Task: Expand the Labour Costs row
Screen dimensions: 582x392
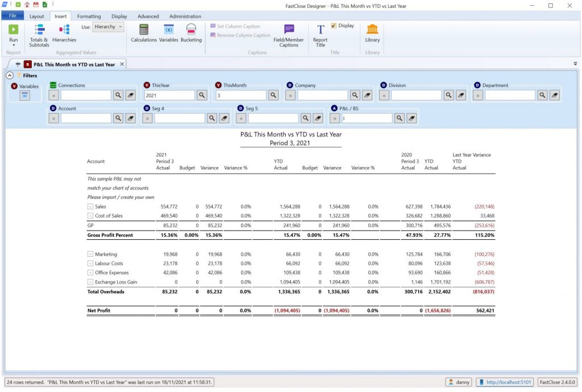Action: pos(90,263)
